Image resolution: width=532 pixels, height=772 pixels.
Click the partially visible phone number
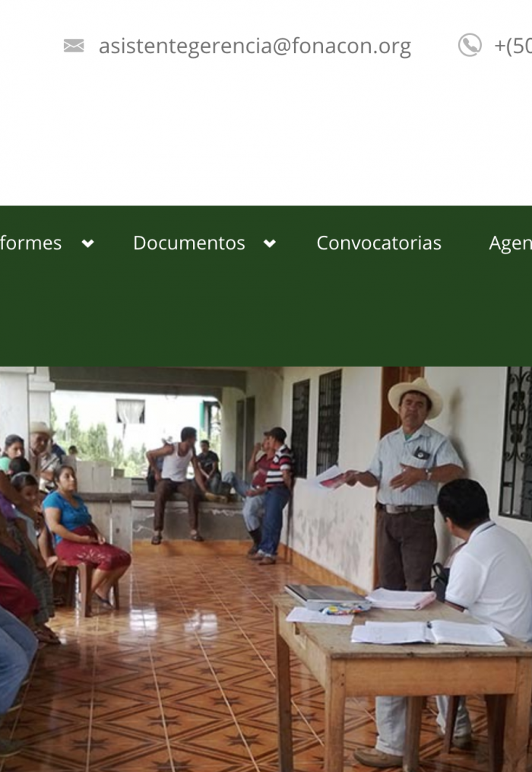coord(513,46)
